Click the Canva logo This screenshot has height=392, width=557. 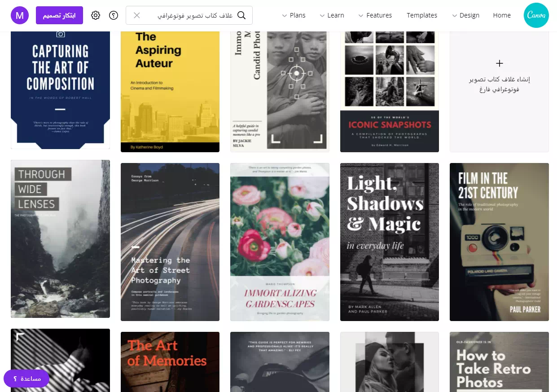pyautogui.click(x=536, y=15)
